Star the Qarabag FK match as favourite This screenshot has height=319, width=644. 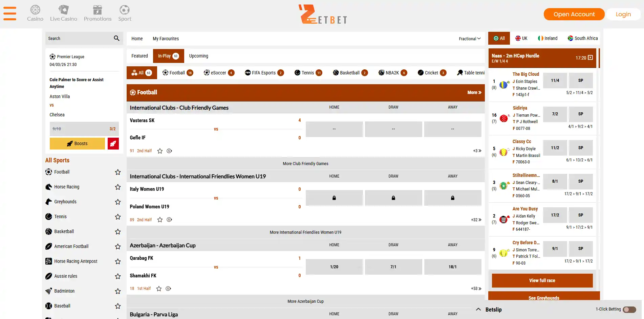click(159, 289)
